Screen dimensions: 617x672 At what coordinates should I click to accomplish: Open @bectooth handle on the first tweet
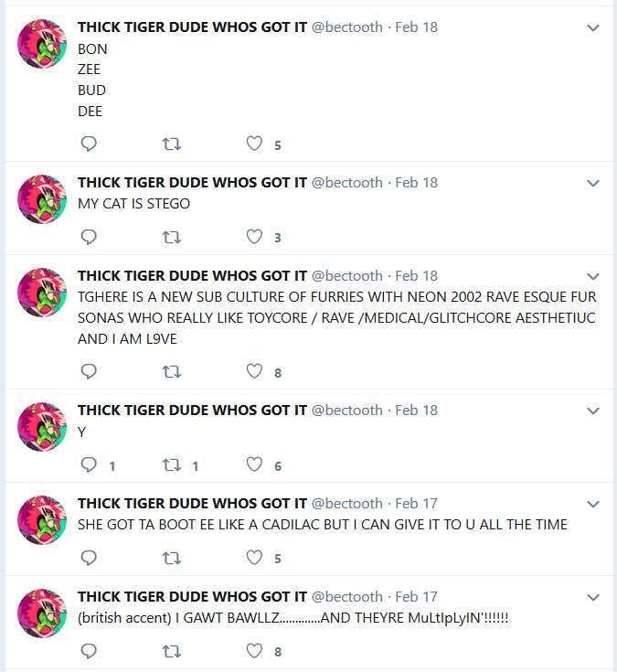[x=347, y=27]
